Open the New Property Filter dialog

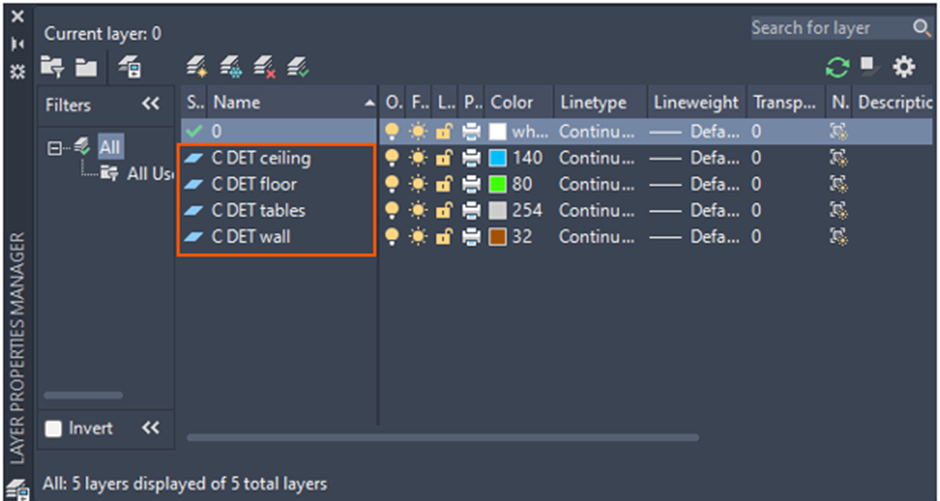pos(52,67)
